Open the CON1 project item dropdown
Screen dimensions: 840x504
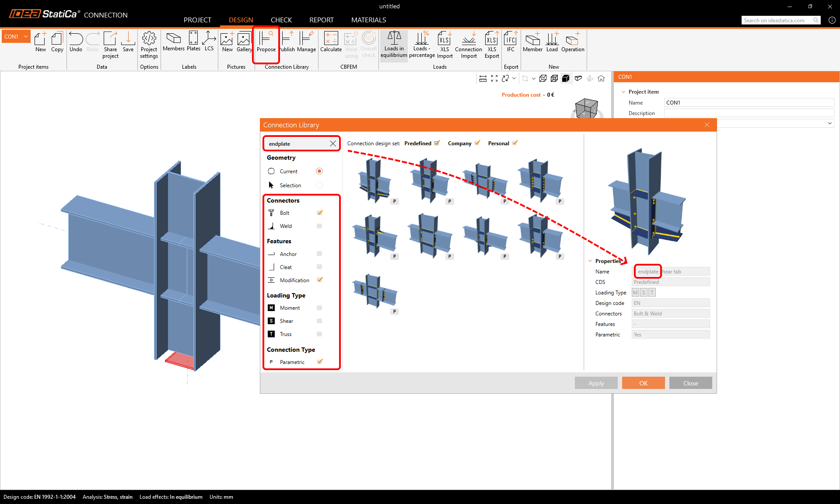pyautogui.click(x=26, y=37)
